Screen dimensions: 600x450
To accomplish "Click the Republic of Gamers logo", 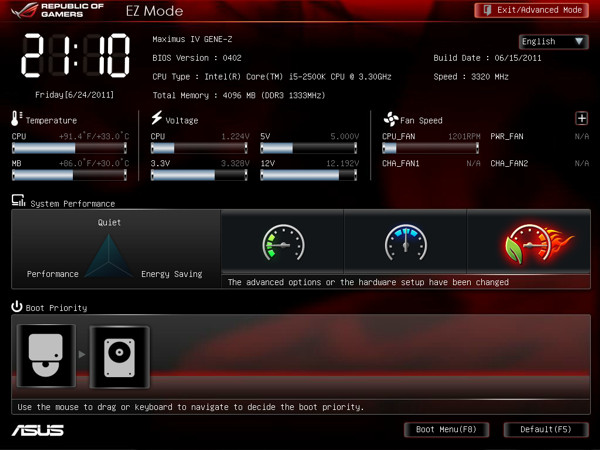I will tap(57, 10).
